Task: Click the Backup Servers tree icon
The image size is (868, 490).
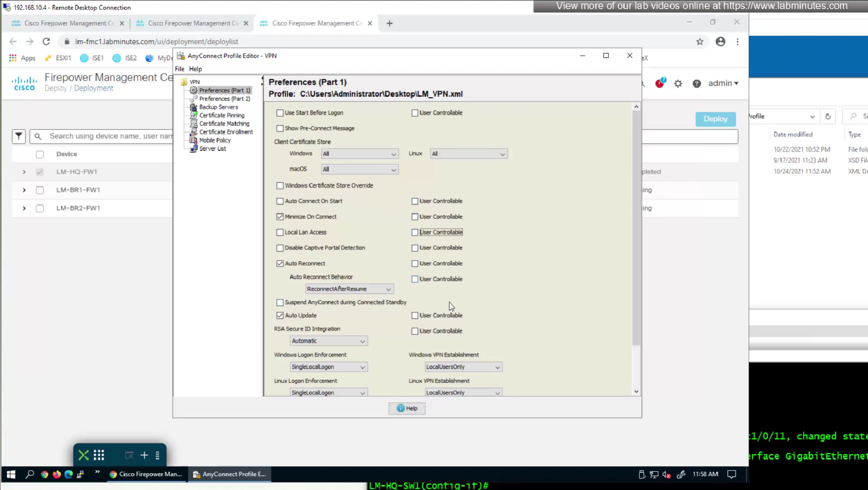Action: coord(194,107)
